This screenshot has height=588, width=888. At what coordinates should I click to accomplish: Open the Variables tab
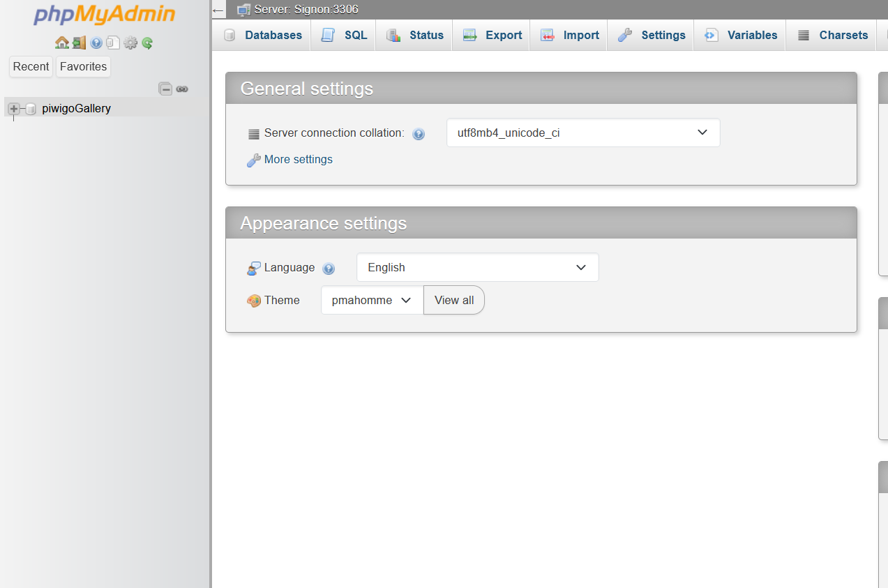click(x=740, y=35)
